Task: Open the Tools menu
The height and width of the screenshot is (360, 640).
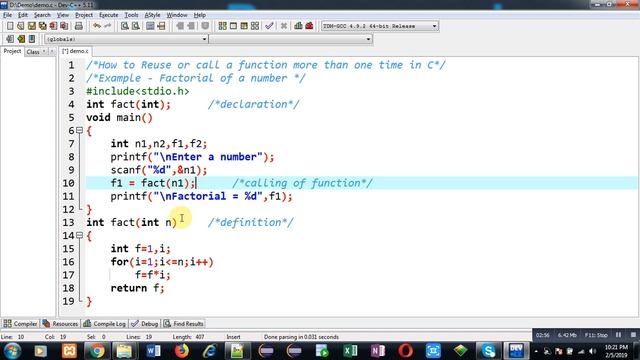Action: click(131, 15)
